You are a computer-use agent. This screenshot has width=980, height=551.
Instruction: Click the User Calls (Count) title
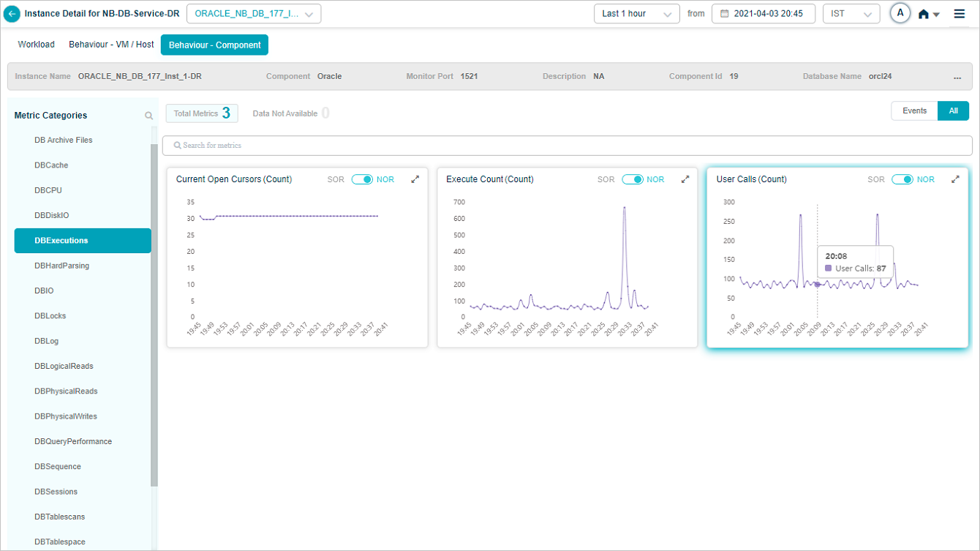[x=752, y=179]
